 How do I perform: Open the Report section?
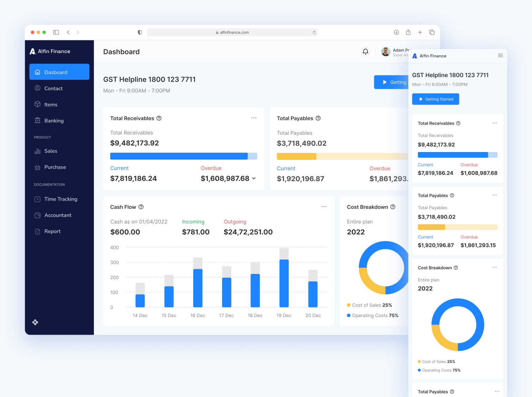point(52,231)
